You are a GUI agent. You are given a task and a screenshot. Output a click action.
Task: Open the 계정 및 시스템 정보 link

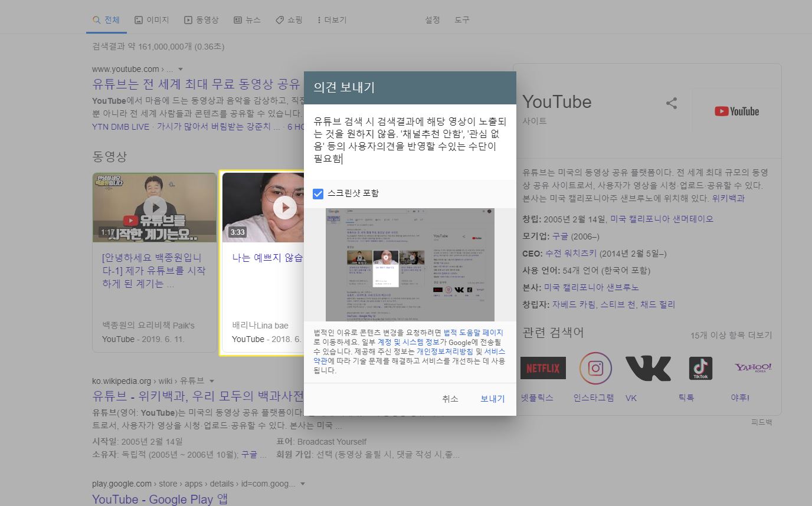coord(408,342)
